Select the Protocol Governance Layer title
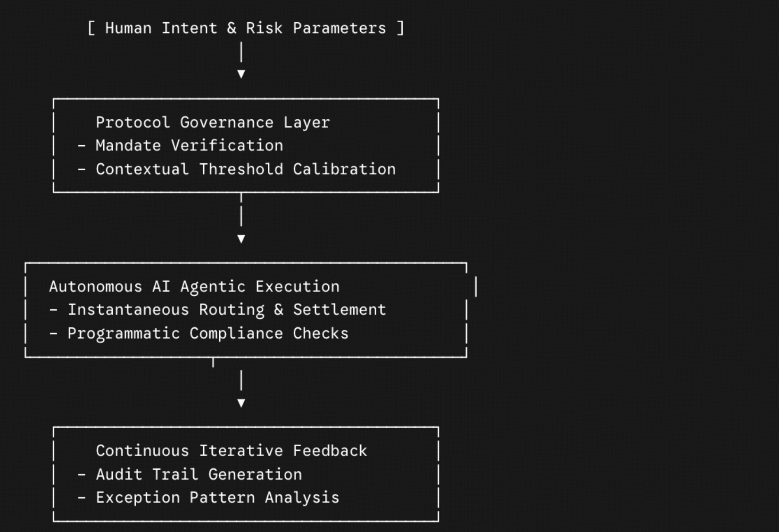This screenshot has width=779, height=532. point(213,122)
